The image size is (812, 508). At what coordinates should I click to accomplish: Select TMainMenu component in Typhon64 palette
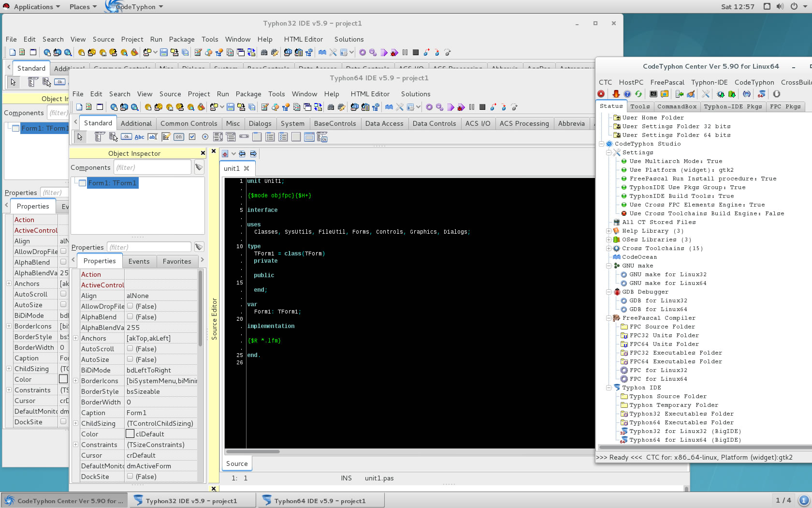[x=100, y=137]
